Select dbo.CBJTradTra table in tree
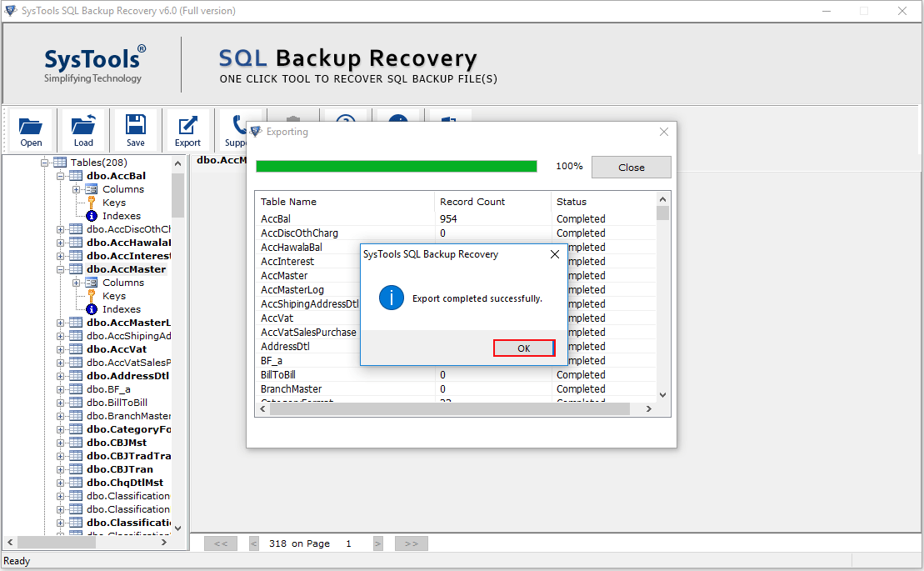This screenshot has height=571, width=924. [x=128, y=456]
